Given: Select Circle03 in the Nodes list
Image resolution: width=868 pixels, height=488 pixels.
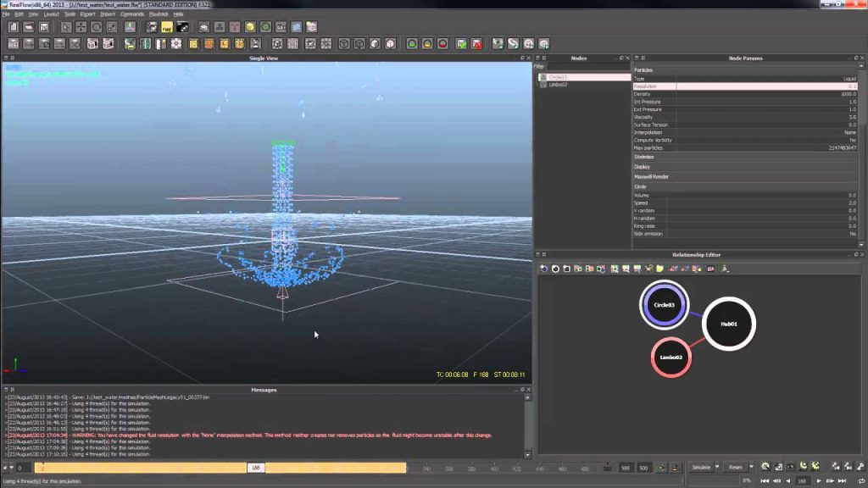Looking at the screenshot, I should [x=584, y=77].
